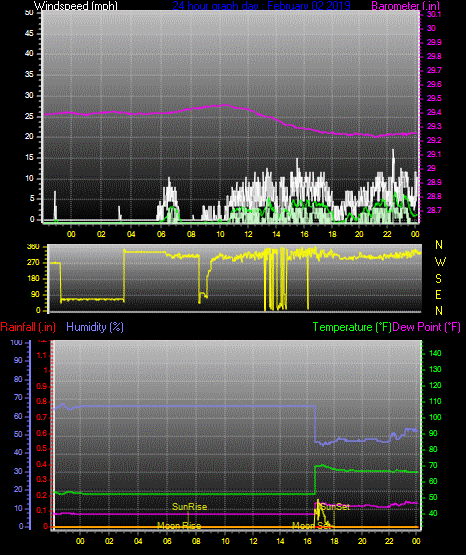
Task: Click the "45" windspeed axis value
Action: 29,33
